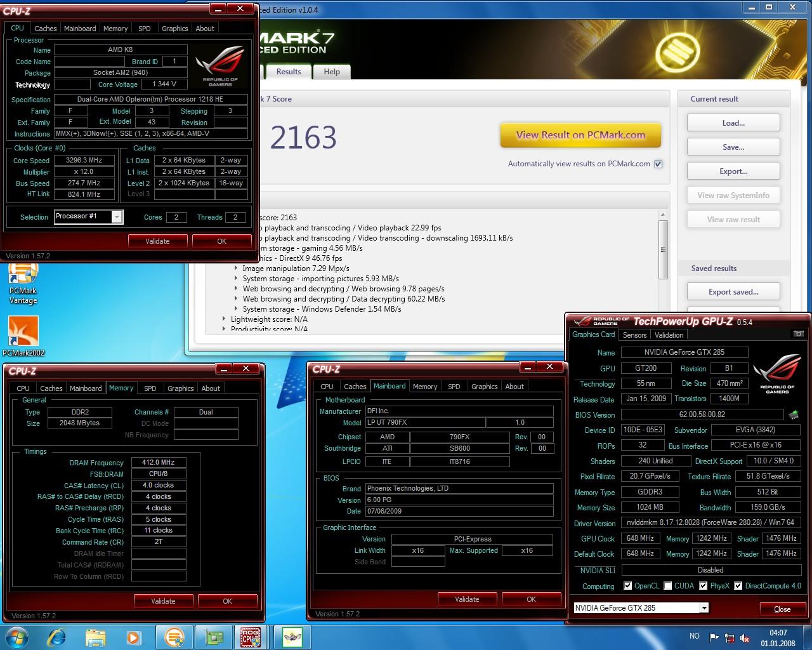The height and width of the screenshot is (650, 812).
Task: Launch Internet Explorer from the taskbar
Action: pos(57,637)
